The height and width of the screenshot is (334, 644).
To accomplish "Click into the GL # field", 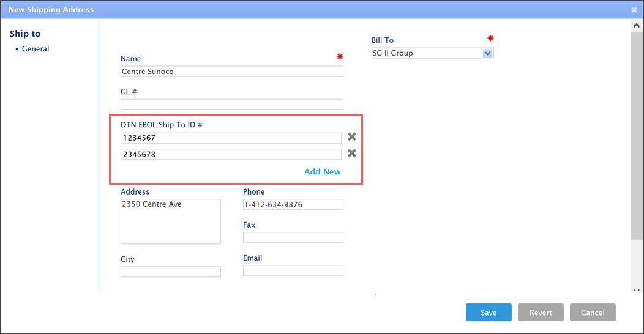I will (231, 105).
